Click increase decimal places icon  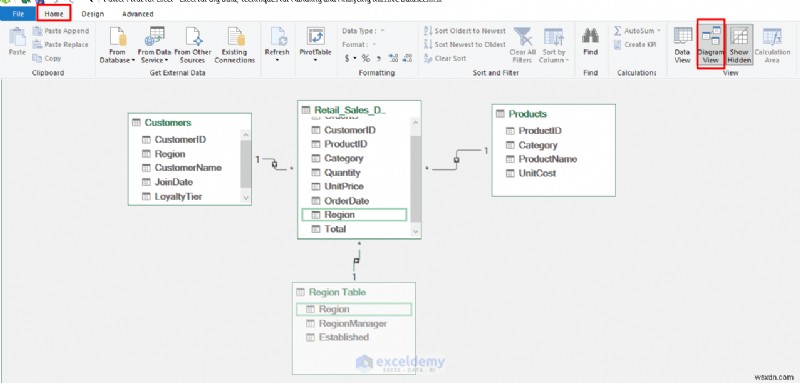(x=393, y=58)
